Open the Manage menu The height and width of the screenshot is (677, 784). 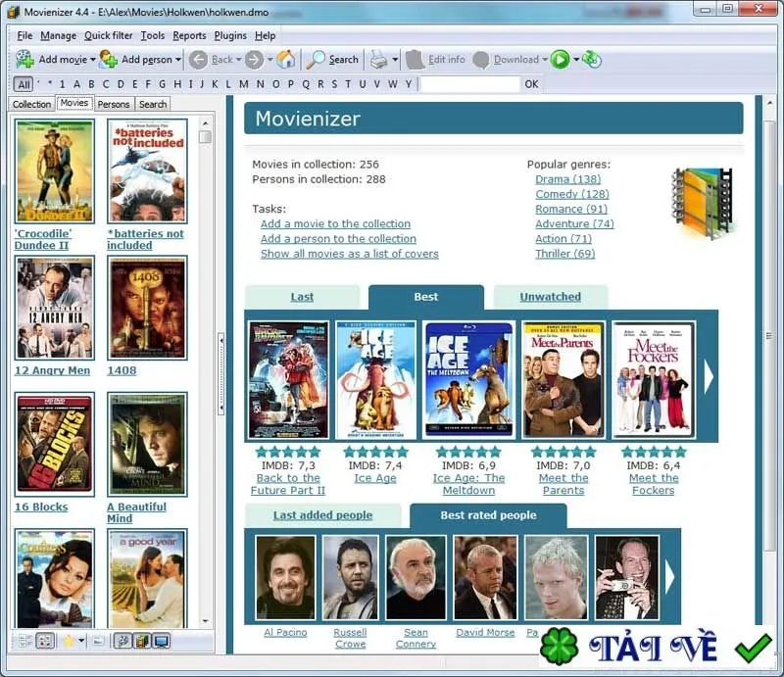pyautogui.click(x=59, y=35)
